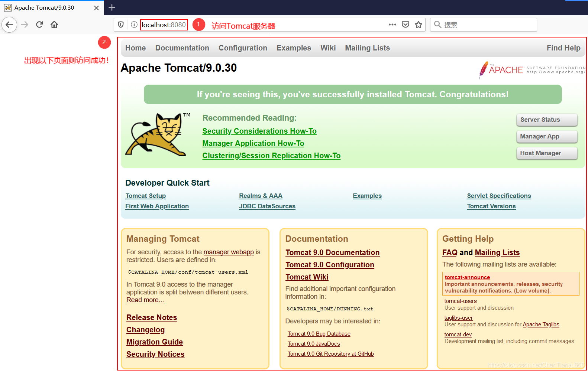Open the JDBC DataSources link
This screenshot has width=588, height=372.
pos(267,206)
